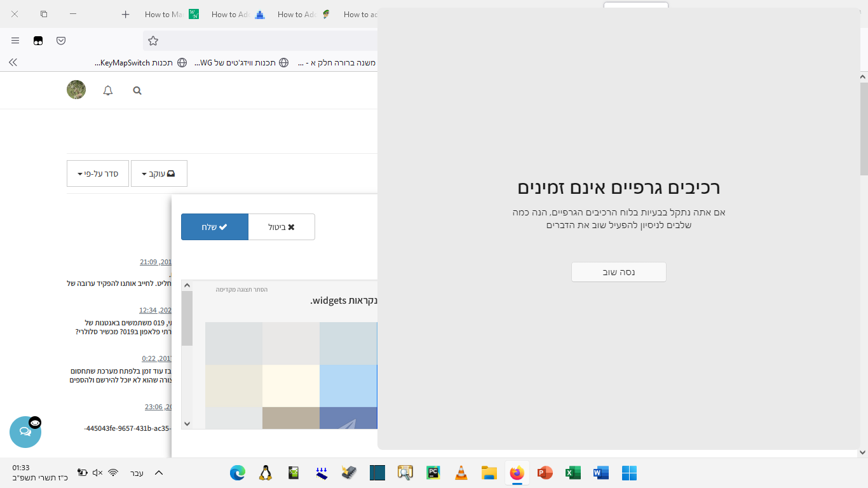
Task: Open the סדר על-פי sort dropdown
Action: click(98, 173)
